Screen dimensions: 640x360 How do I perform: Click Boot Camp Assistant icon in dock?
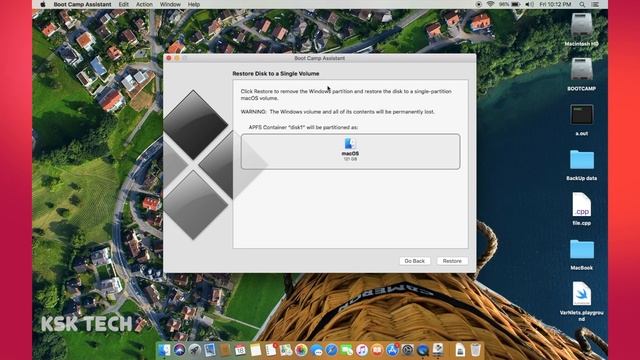point(438,350)
